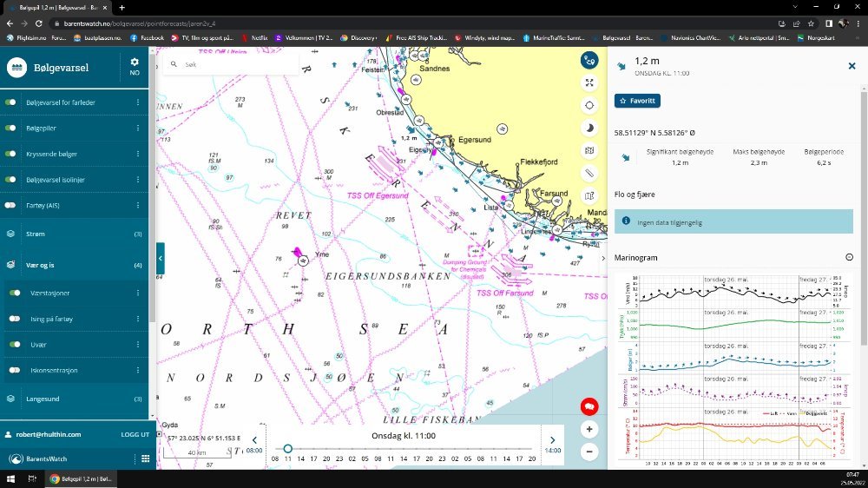Open the language settings gear (NO)
Viewport: 868px width, 488px height.
(x=135, y=67)
